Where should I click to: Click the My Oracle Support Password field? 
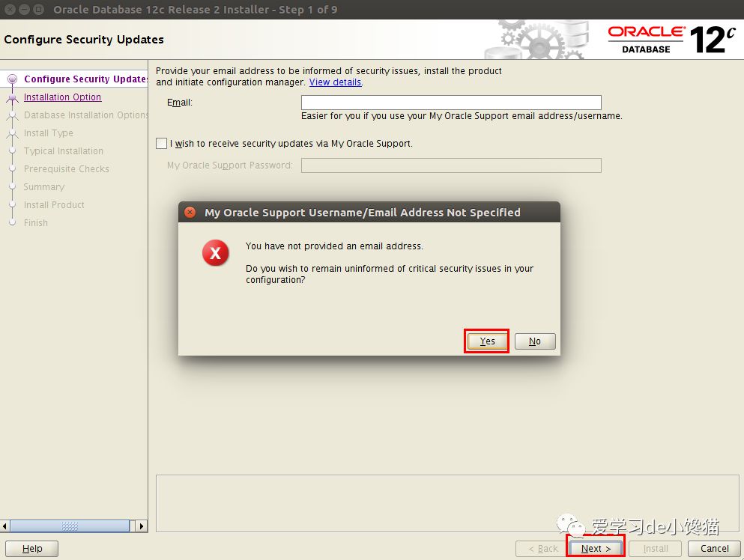coord(451,165)
